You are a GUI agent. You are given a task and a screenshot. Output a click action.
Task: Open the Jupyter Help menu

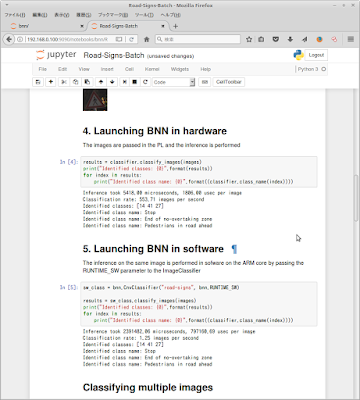(205, 69)
